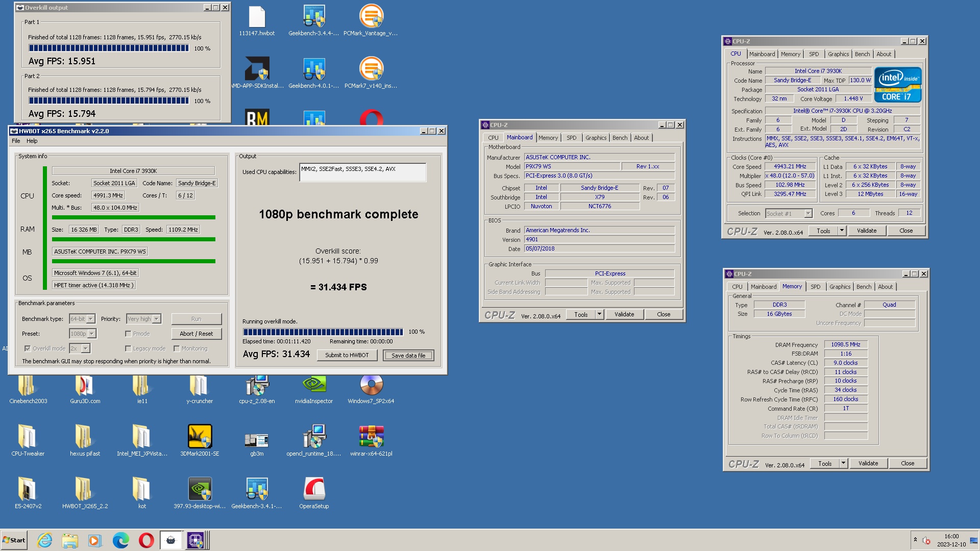Enable the Monitoring checkbox
The height and width of the screenshot is (551, 980).
[x=177, y=348]
